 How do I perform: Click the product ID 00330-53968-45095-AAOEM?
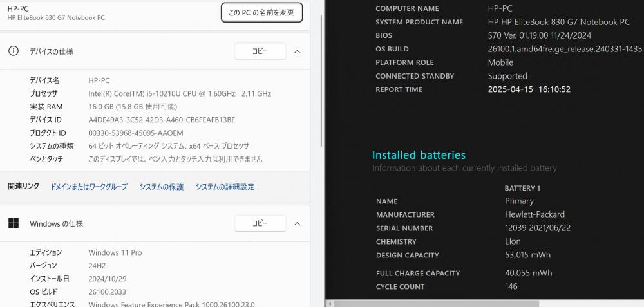[136, 133]
